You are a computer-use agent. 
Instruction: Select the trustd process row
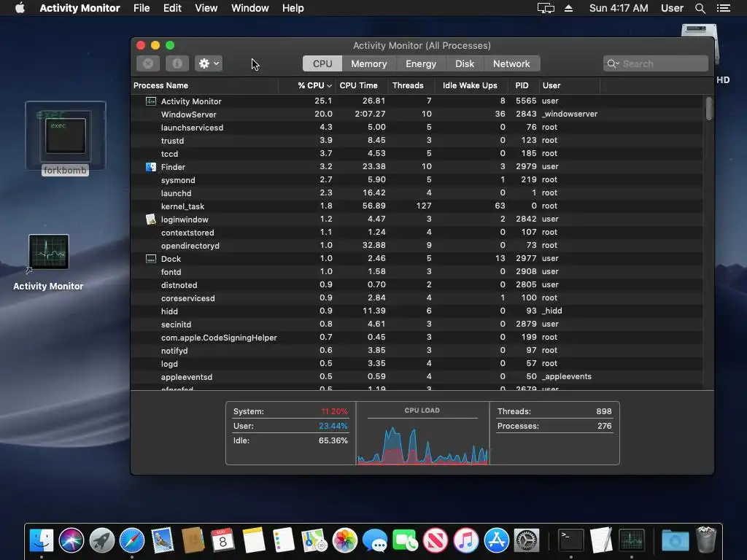click(x=417, y=141)
